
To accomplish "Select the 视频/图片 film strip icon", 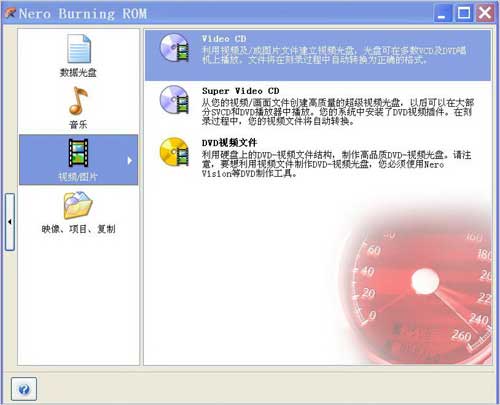I will pos(78,153).
